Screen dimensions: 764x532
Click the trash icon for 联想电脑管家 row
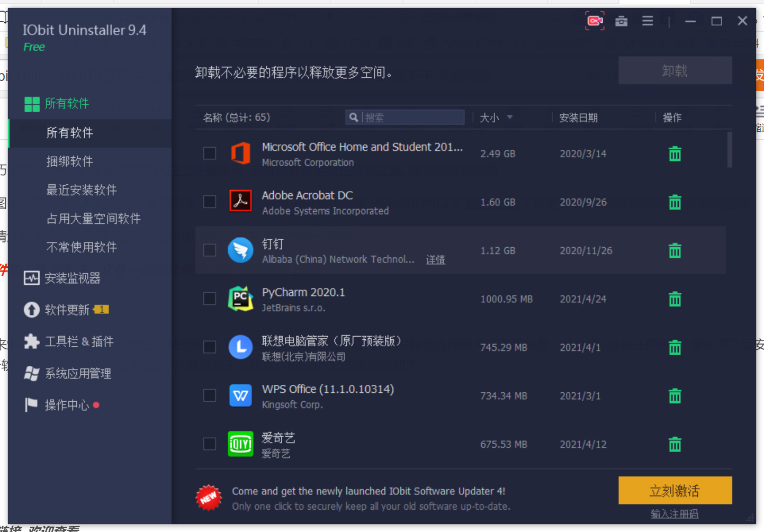pyautogui.click(x=675, y=347)
